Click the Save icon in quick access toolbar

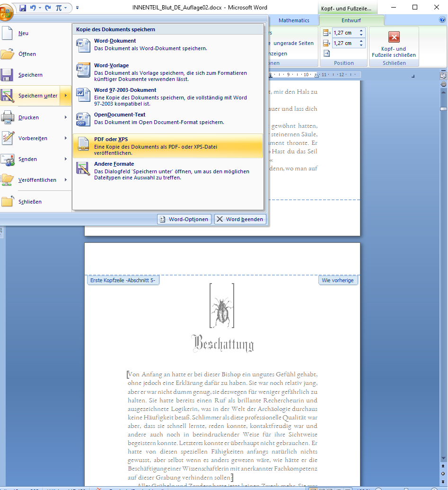coord(23,8)
